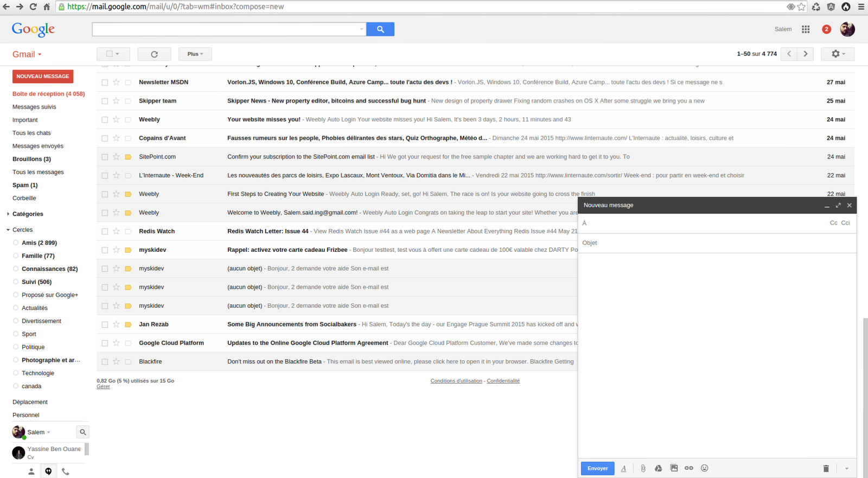
Task: Add Cci recipients in compose
Action: coord(845,223)
